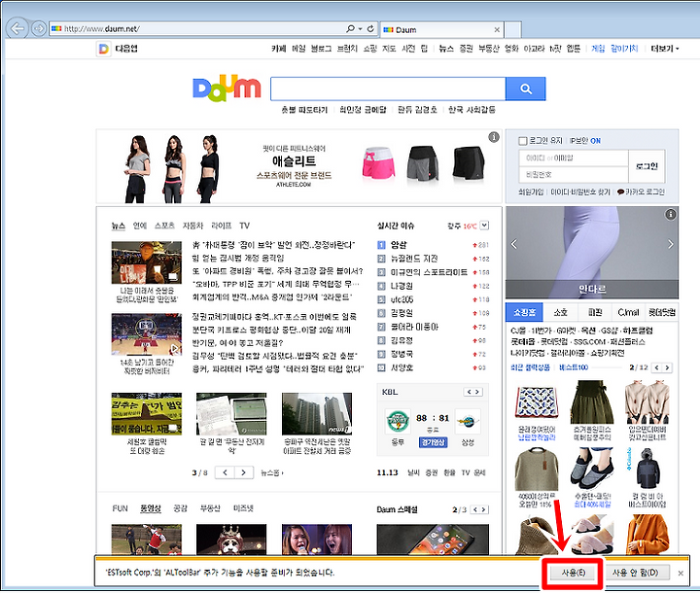Open 지도 in the top navigation
This screenshot has height=593, width=700.
[x=389, y=49]
